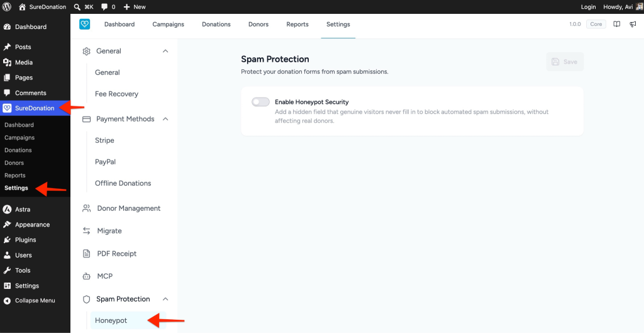Click the Spam Protection shield icon
Screen dimensions: 644x333
[86, 299]
